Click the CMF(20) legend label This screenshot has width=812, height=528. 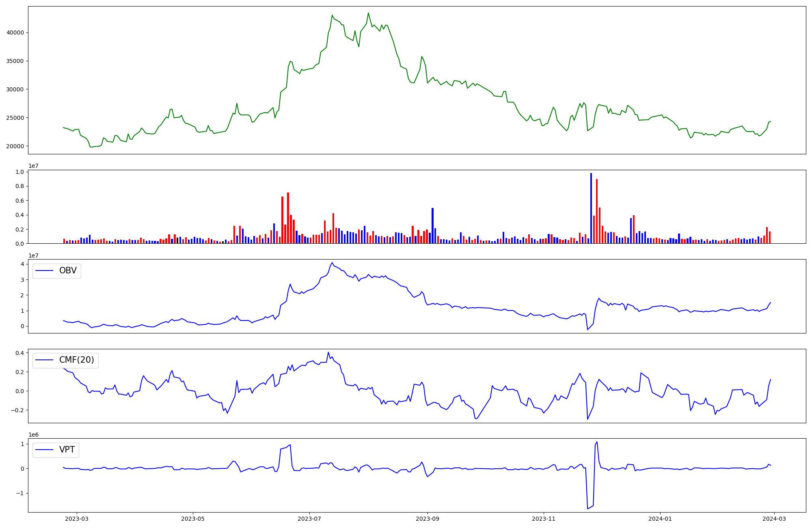coord(76,360)
